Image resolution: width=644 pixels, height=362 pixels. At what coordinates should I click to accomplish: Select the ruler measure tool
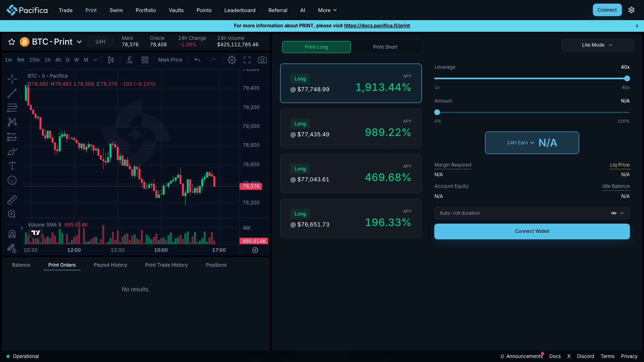12,200
